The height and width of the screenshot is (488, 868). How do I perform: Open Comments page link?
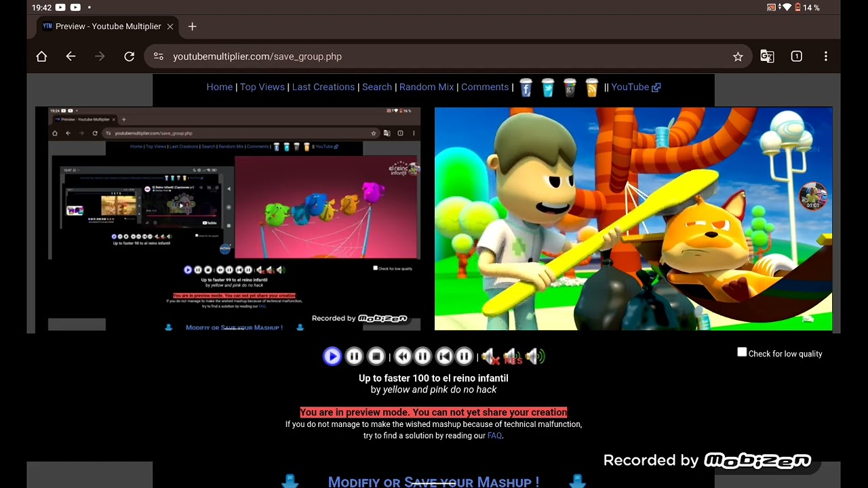tap(485, 87)
